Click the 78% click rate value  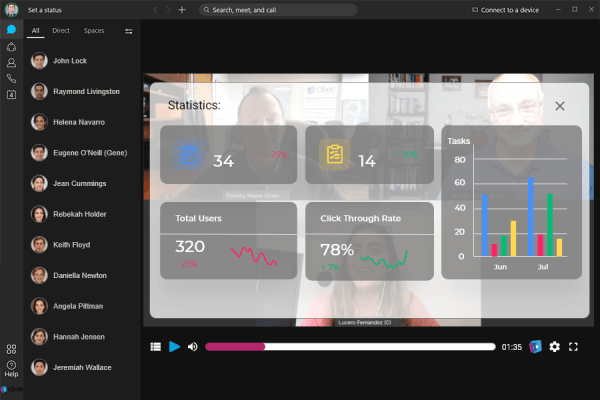337,250
